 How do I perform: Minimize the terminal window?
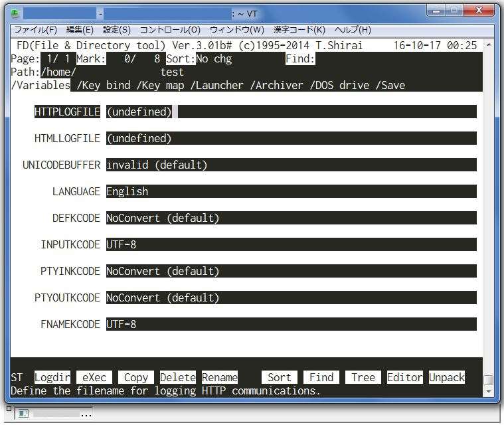click(x=436, y=11)
